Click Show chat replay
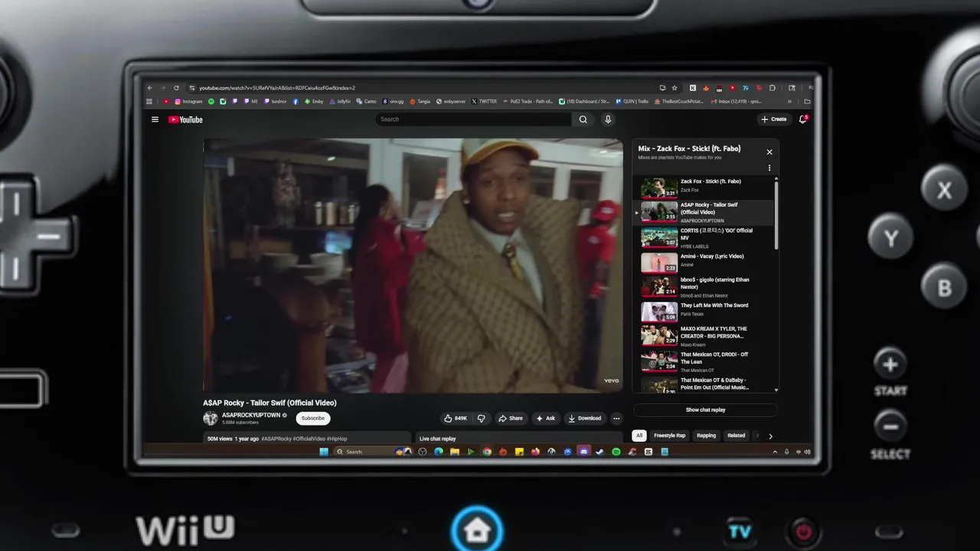The width and height of the screenshot is (980, 551). [x=705, y=410]
